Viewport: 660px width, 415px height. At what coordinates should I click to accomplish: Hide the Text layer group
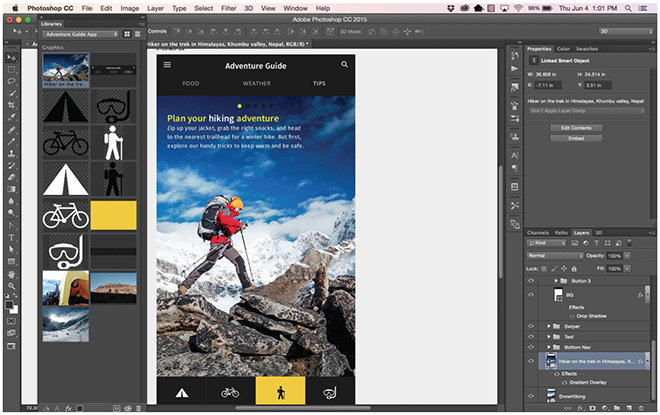531,337
